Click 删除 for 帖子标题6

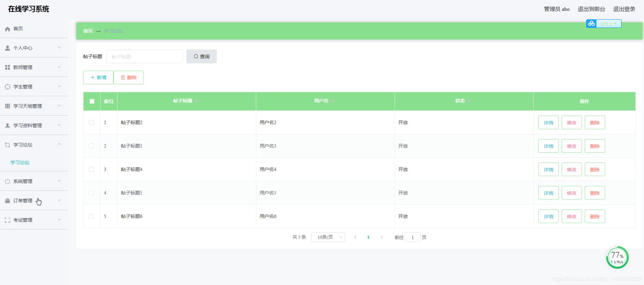click(x=595, y=216)
